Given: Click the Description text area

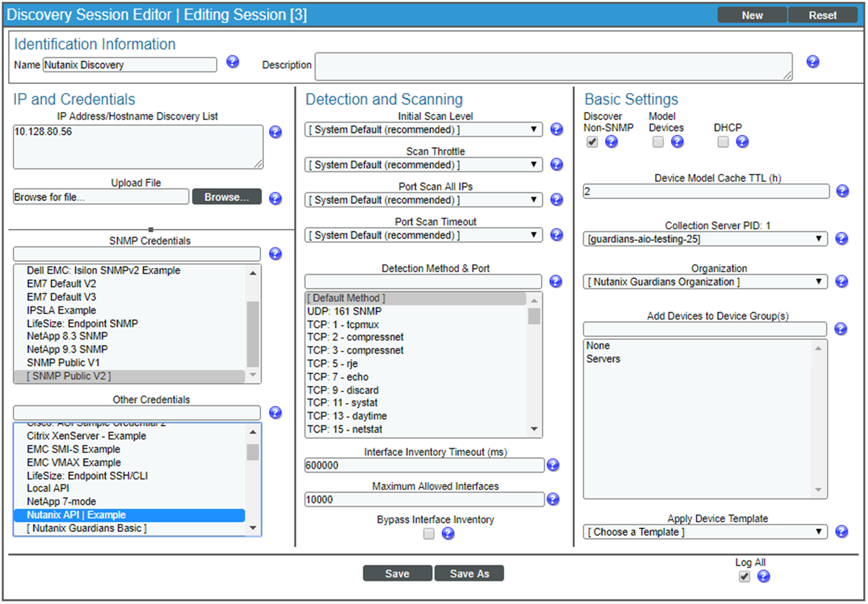Looking at the screenshot, I should click(554, 66).
